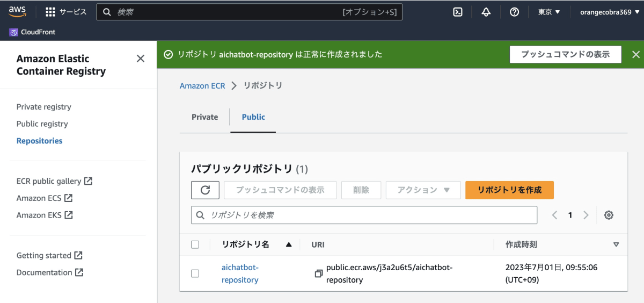Click the green check success icon
This screenshot has height=303, width=644.
[169, 54]
